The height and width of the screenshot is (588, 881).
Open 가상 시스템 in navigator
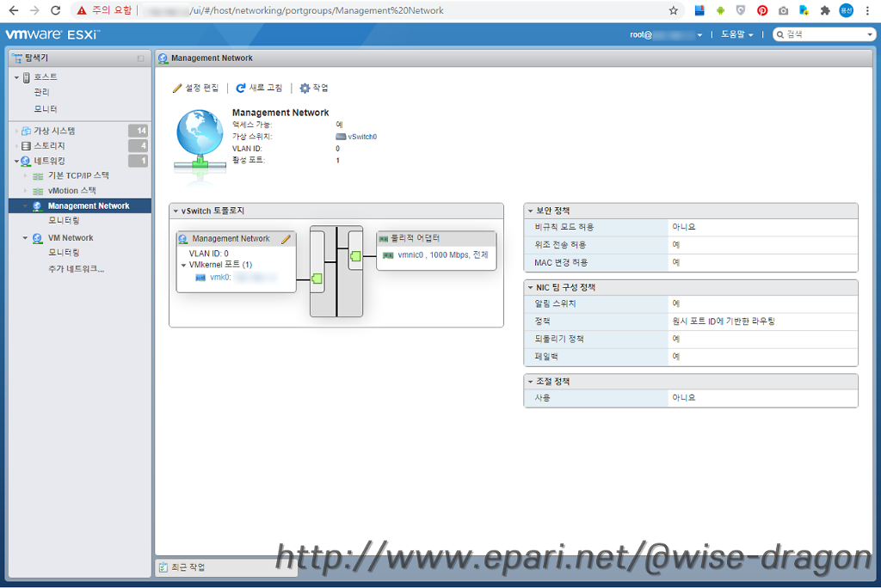[54, 131]
